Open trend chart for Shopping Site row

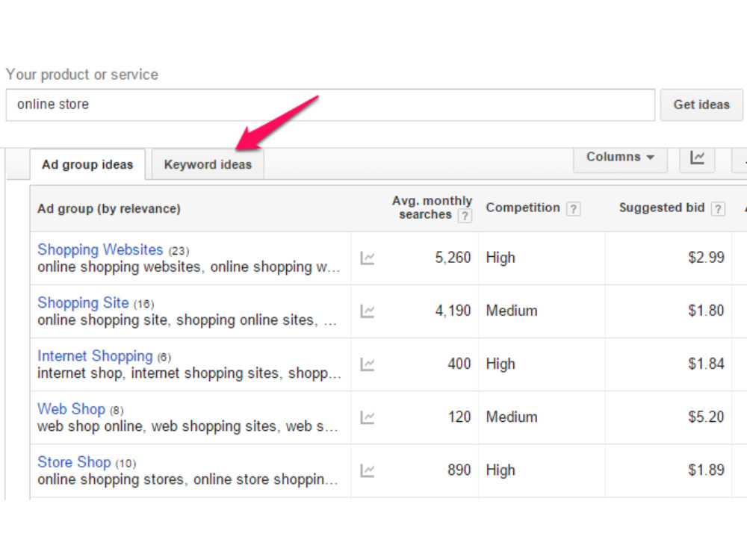[x=368, y=311]
